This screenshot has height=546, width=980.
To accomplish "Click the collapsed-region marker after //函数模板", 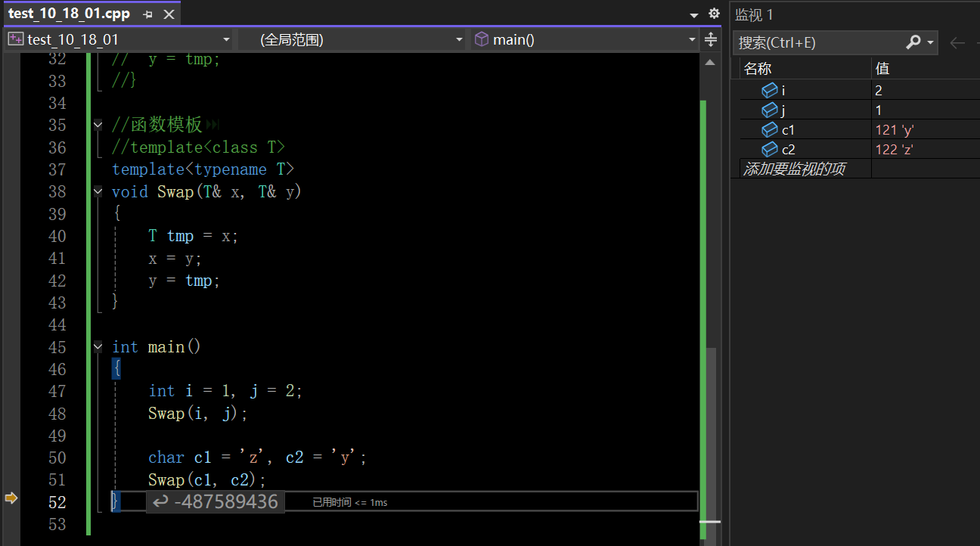I will (x=212, y=125).
